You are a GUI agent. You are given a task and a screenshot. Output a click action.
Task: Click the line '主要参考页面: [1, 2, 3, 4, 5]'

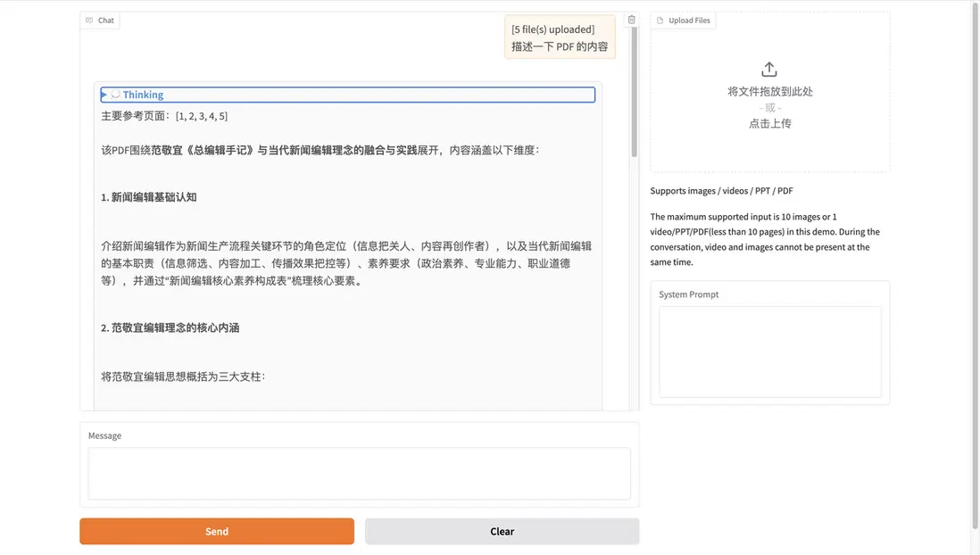(x=164, y=116)
